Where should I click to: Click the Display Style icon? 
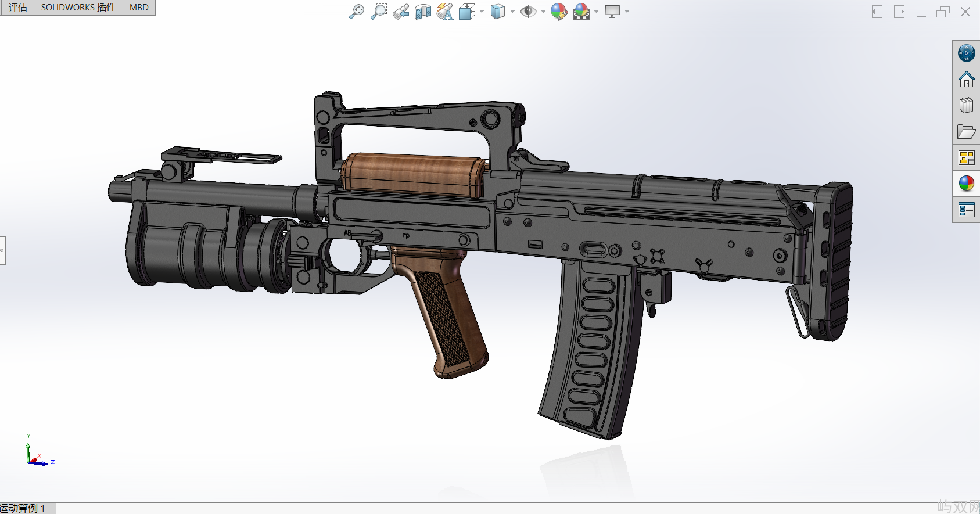point(498,11)
